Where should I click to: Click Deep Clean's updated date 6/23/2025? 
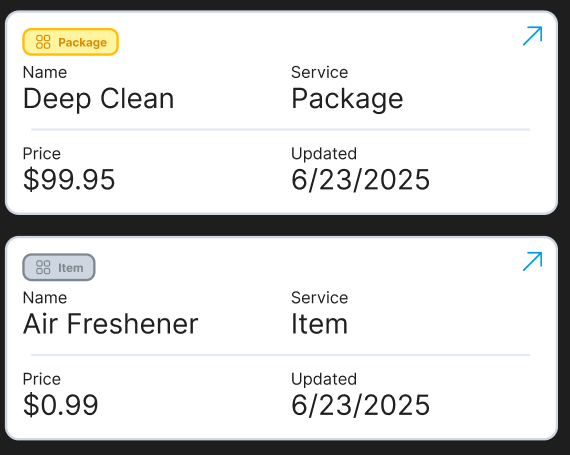click(360, 180)
